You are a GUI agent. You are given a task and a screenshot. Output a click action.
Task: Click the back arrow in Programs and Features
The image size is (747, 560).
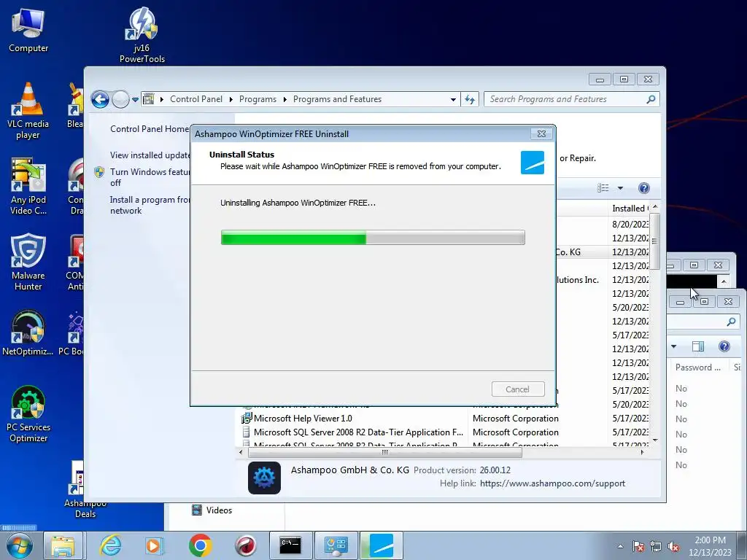pyautogui.click(x=101, y=99)
